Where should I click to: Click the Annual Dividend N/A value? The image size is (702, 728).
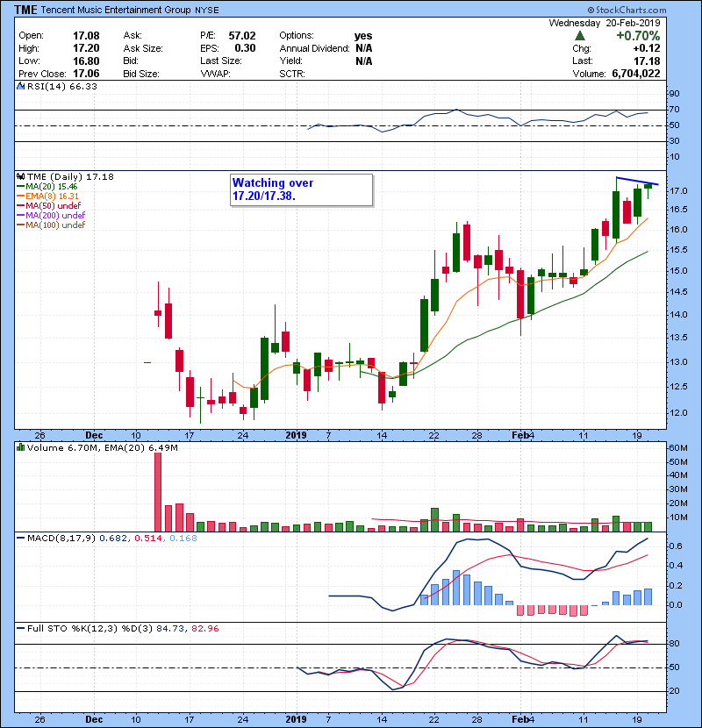tap(364, 48)
